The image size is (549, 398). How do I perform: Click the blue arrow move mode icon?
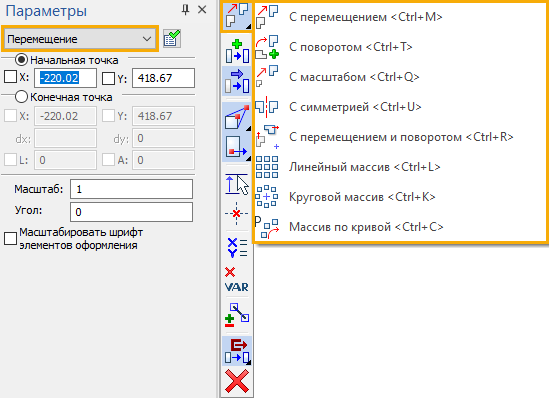[237, 81]
